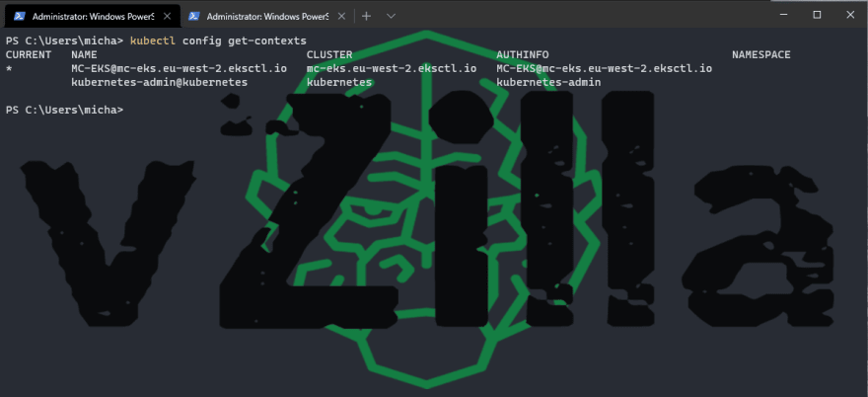Click the NAME column header
868x397 pixels.
tap(84, 55)
